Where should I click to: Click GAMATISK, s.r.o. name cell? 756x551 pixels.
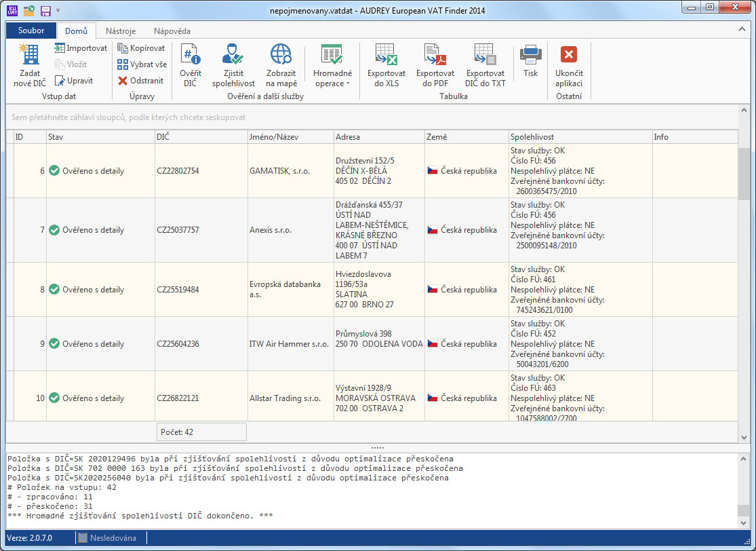tap(290, 171)
